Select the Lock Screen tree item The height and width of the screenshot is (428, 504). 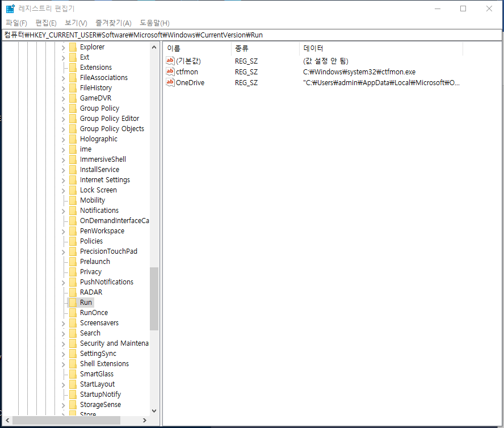coord(98,190)
